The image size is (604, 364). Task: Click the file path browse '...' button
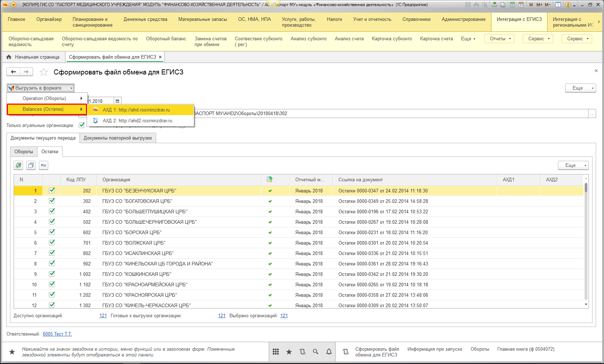(x=592, y=114)
